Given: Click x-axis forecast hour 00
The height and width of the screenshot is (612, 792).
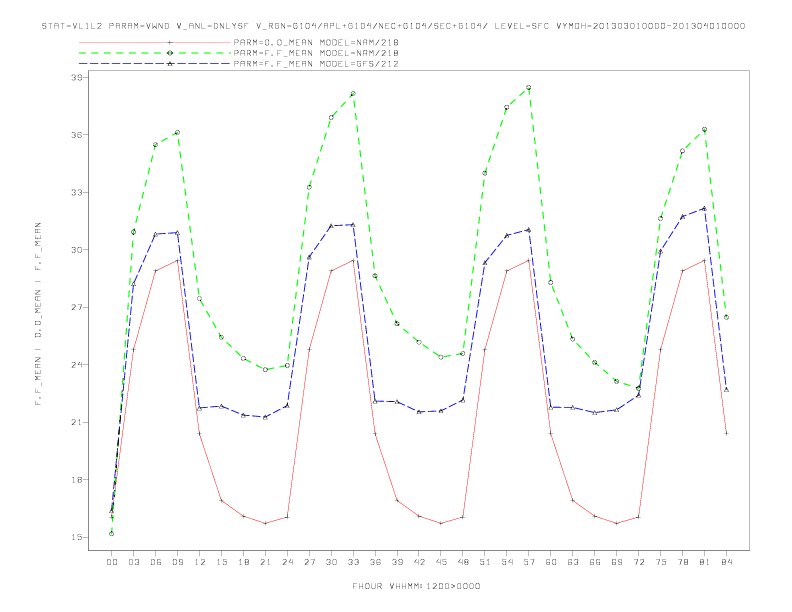Looking at the screenshot, I should coord(112,562).
